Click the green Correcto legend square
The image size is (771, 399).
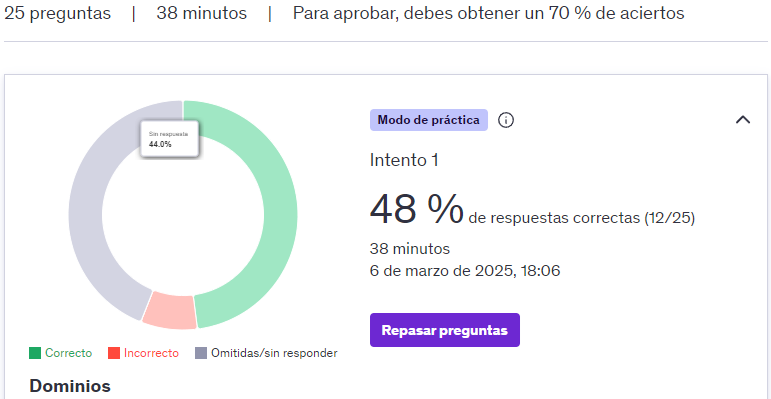pyautogui.click(x=35, y=353)
